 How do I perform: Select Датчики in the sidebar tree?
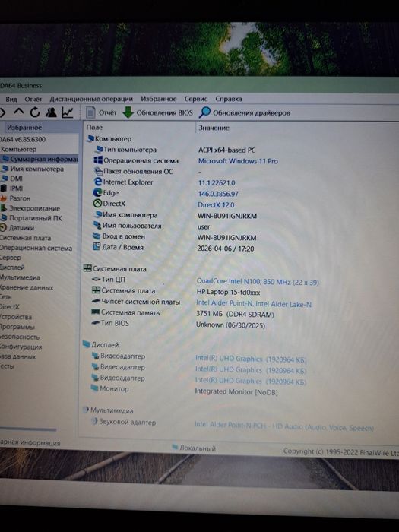pos(17,228)
